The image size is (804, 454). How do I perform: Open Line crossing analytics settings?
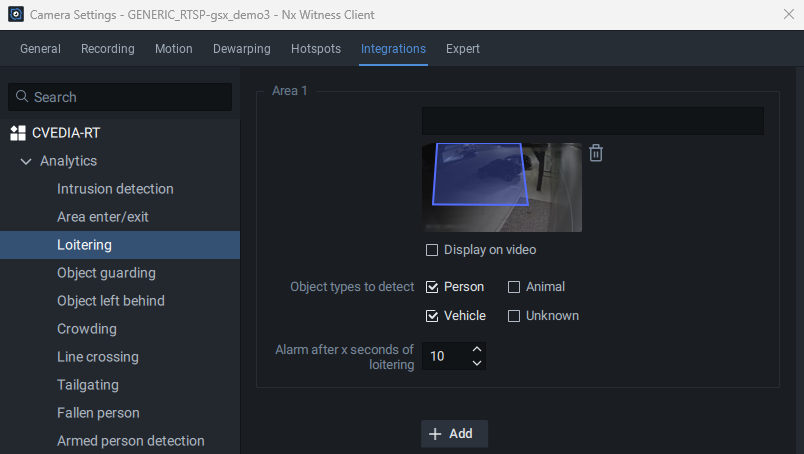[x=98, y=357]
